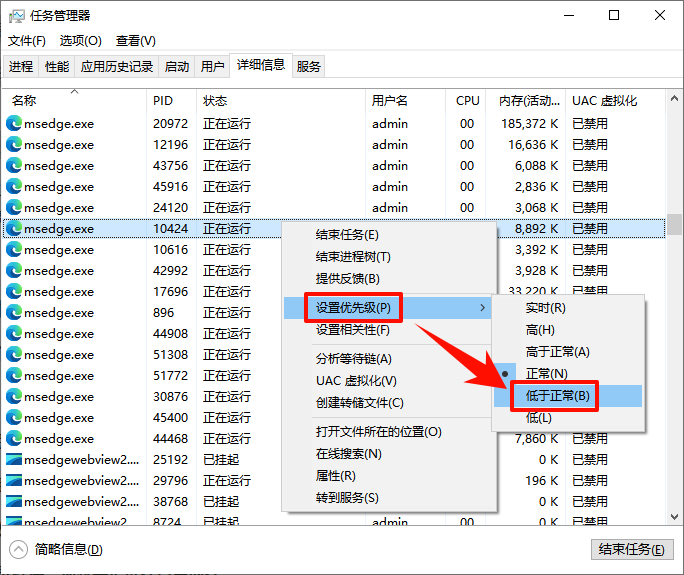Switch to the 性能 tab
The image size is (684, 575).
point(57,67)
